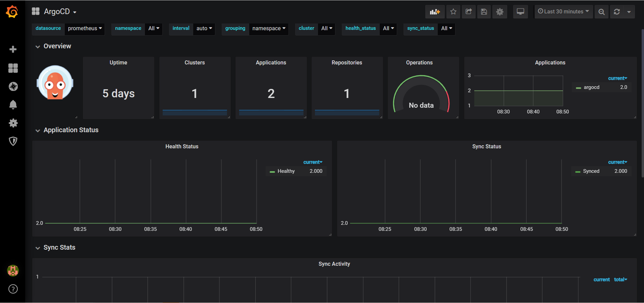Viewport: 644px width, 303px height.
Task: Open the Grafana home logo
Action: click(x=12, y=12)
